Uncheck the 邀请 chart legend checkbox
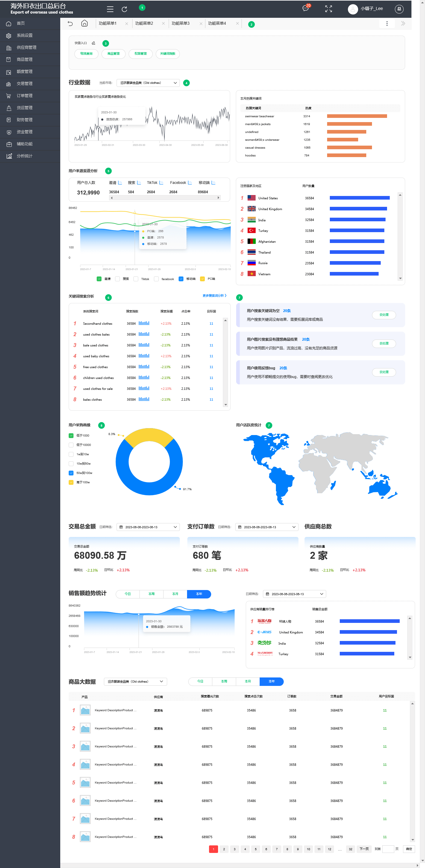Viewport: 425px width, 868px height. (99, 279)
